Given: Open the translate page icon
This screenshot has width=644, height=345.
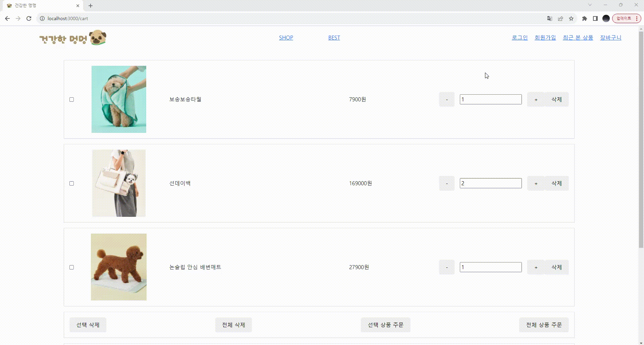Looking at the screenshot, I should tap(550, 18).
